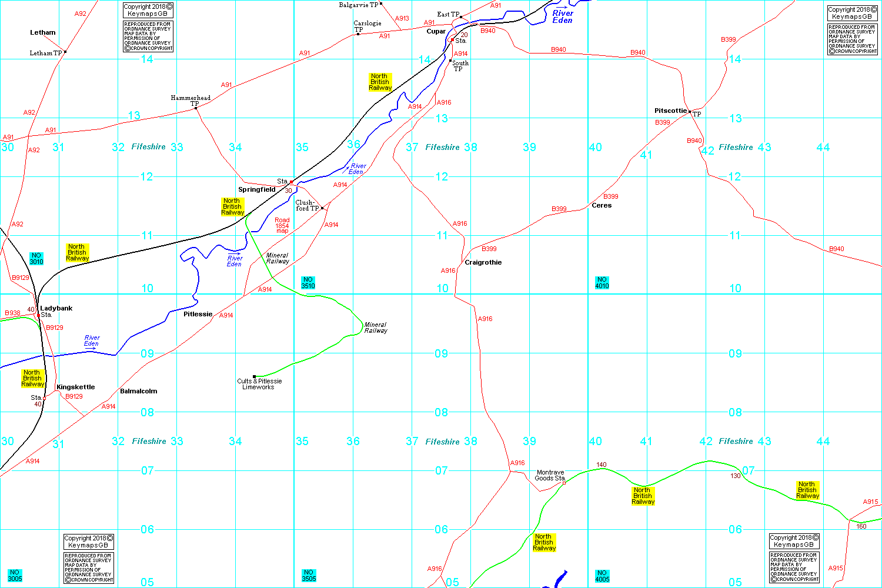
Task: Open the NO 4005 map tile label
Action: click(x=602, y=576)
